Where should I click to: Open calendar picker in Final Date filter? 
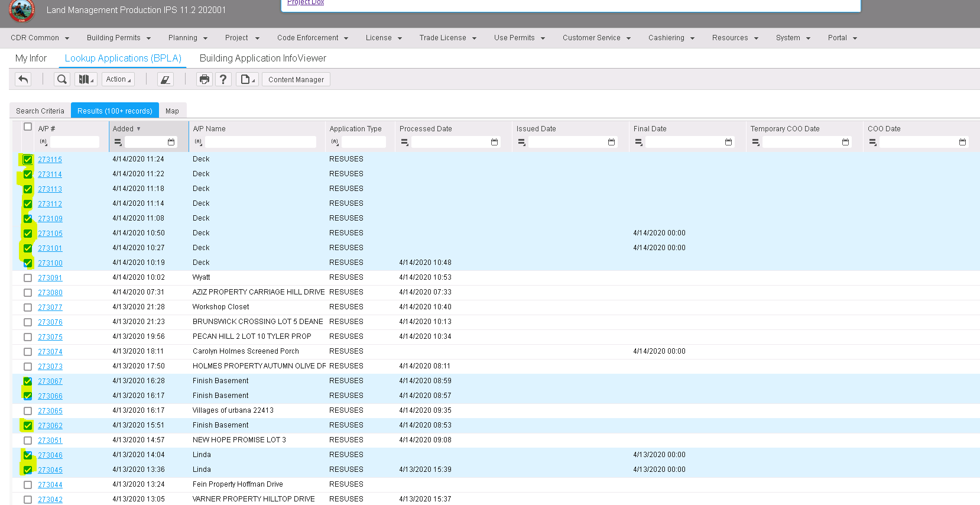pyautogui.click(x=729, y=142)
